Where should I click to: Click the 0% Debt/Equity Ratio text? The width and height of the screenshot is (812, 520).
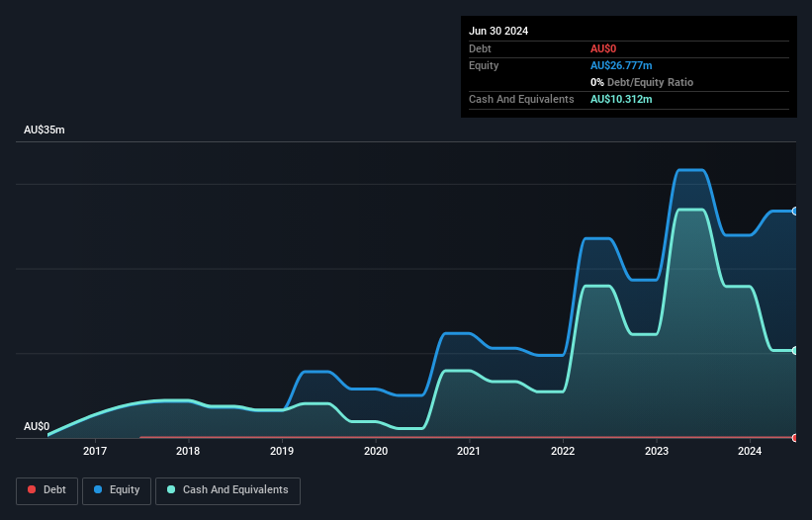tap(642, 82)
